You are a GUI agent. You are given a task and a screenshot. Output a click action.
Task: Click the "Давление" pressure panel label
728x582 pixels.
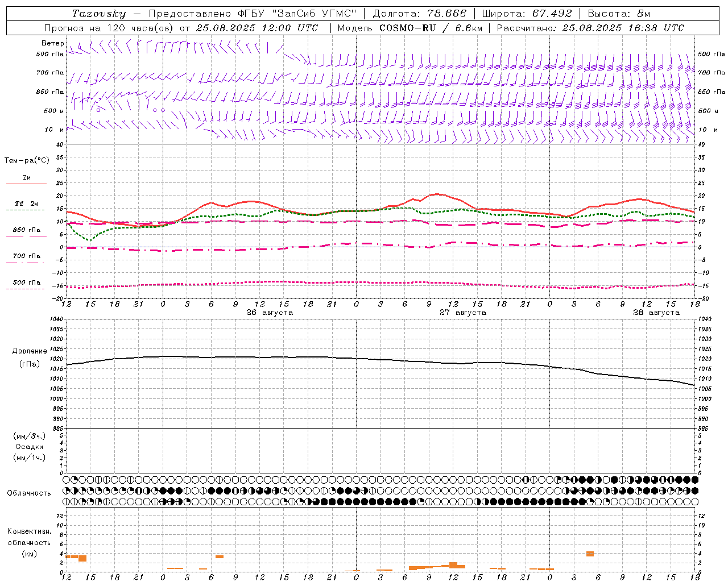[30, 351]
